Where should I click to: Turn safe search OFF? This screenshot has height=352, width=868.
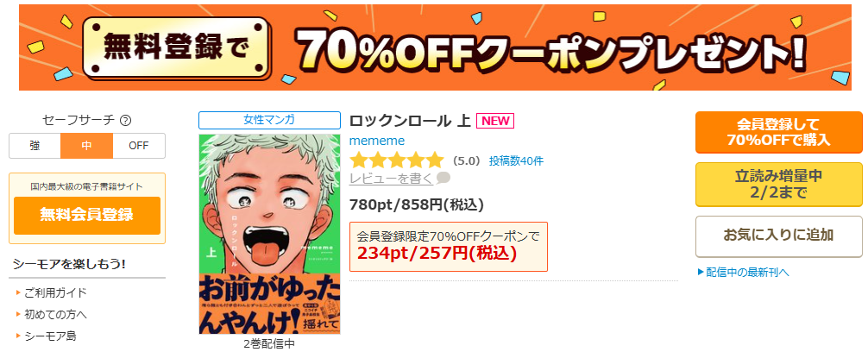click(x=139, y=146)
